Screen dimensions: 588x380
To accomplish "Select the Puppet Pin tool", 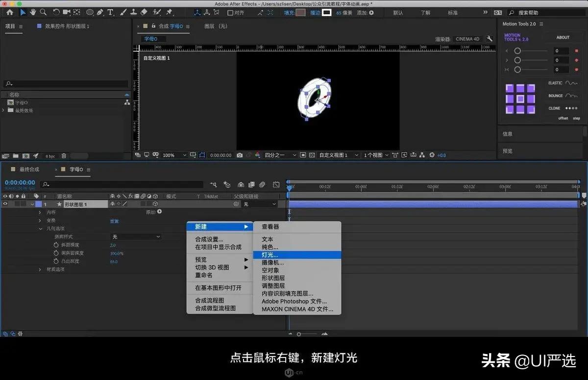I will (169, 12).
